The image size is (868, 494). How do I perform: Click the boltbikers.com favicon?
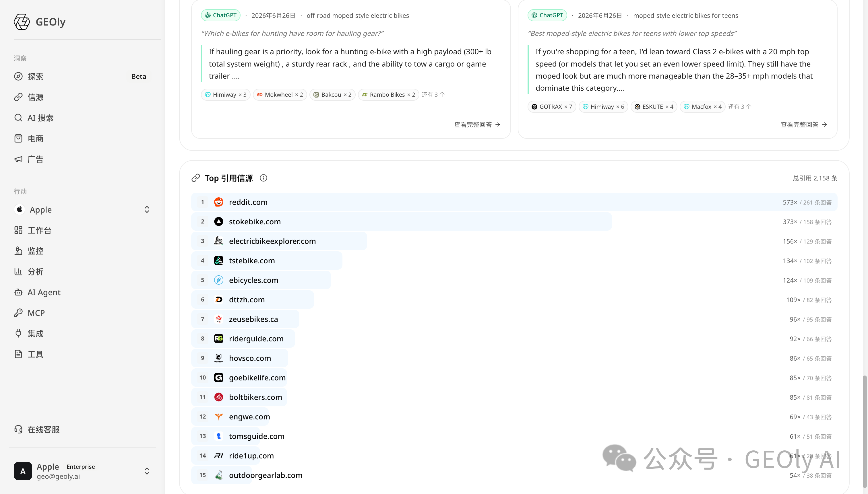219,397
